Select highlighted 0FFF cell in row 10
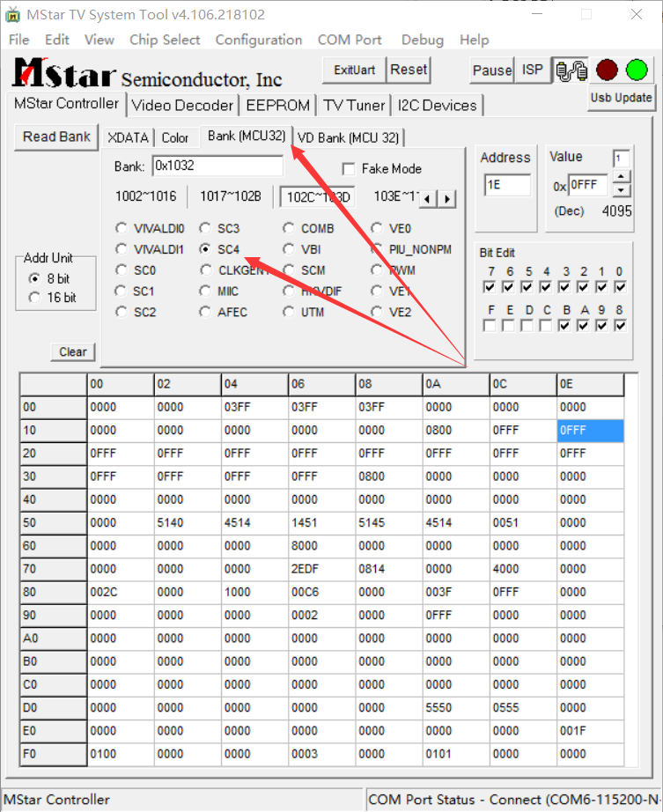663x812 pixels. pyautogui.click(x=590, y=431)
